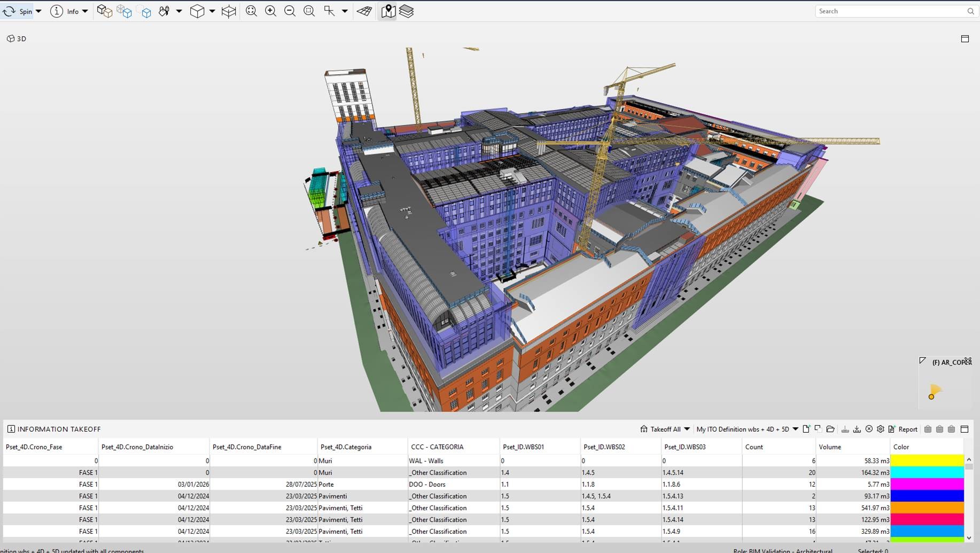
Task: Toggle the layers stack icon
Action: click(407, 11)
